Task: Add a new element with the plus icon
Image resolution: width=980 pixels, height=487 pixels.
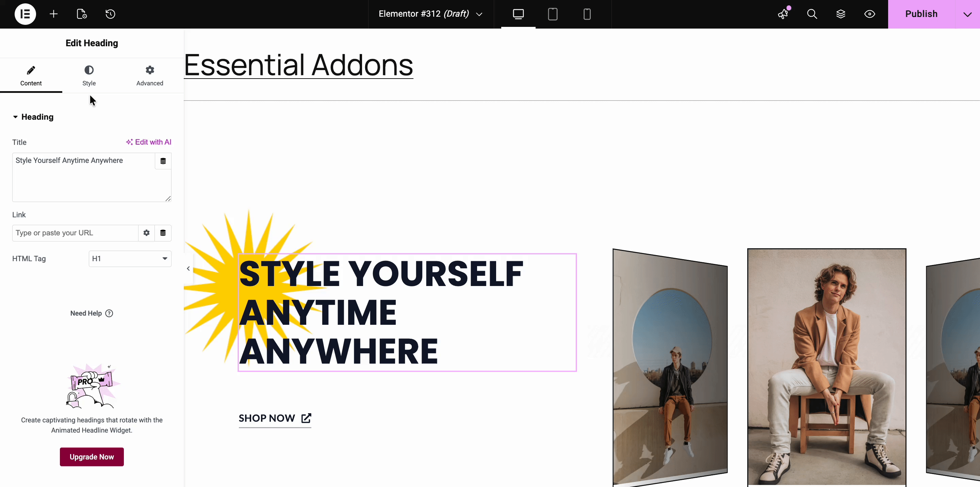Action: tap(53, 14)
